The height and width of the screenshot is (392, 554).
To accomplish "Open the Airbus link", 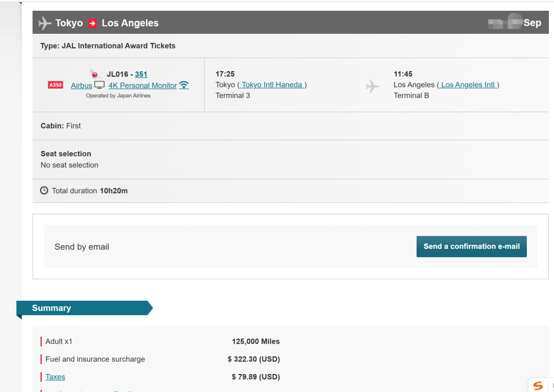I will coord(82,86).
